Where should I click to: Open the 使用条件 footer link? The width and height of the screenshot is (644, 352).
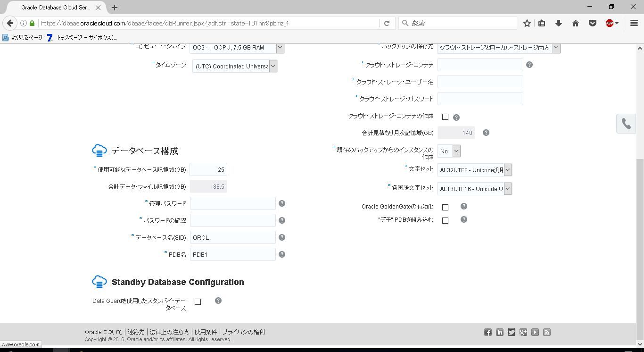(206, 332)
